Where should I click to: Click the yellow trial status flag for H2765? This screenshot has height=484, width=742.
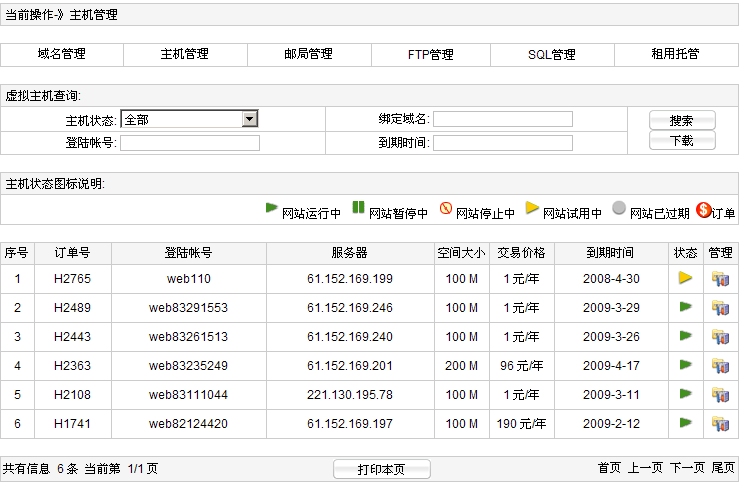pos(685,278)
